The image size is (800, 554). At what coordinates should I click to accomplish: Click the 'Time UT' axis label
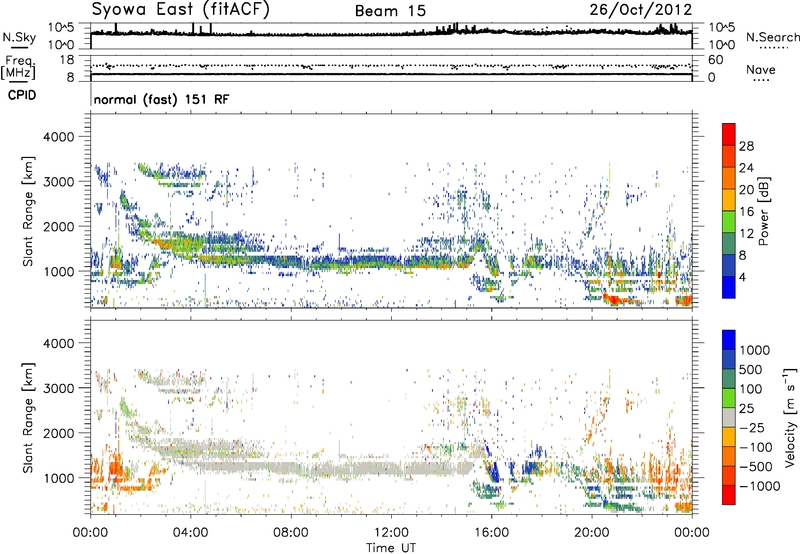click(x=391, y=548)
